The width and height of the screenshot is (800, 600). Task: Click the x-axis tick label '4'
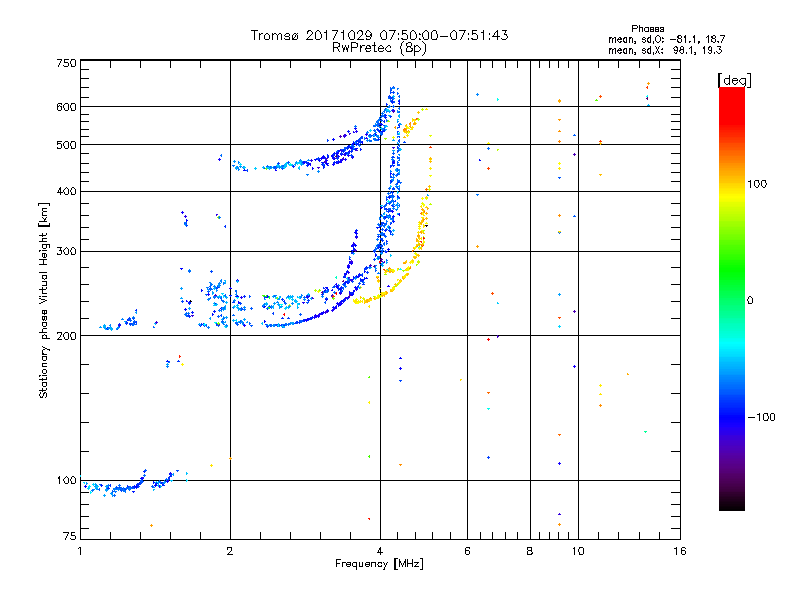380,551
